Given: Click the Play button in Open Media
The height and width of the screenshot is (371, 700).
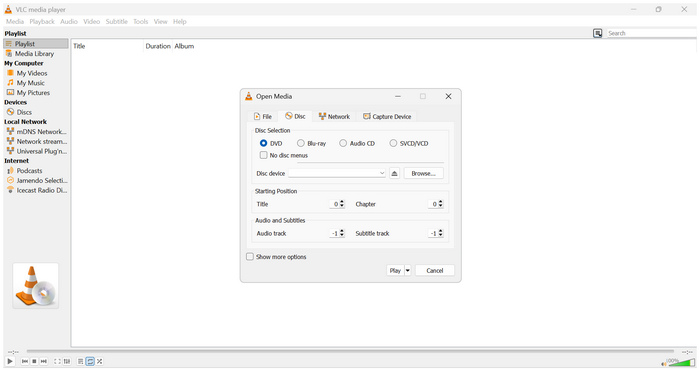Looking at the screenshot, I should (x=395, y=271).
